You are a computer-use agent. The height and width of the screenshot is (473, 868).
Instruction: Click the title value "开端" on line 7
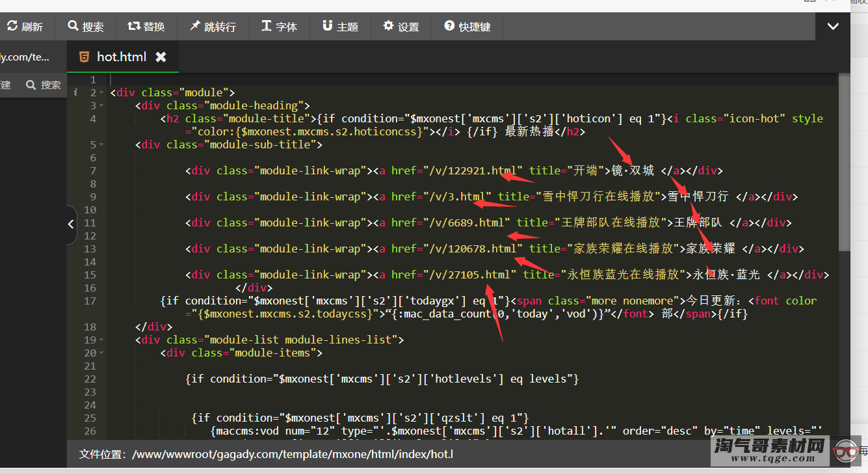[x=586, y=170]
